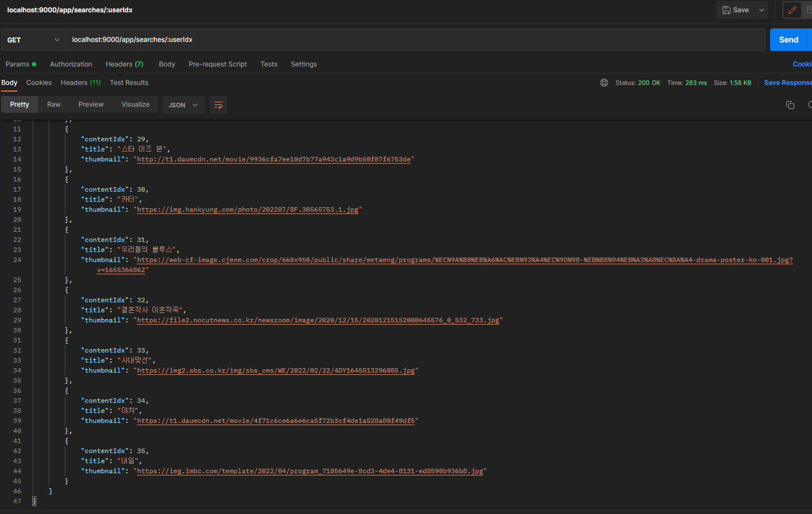Open the Save dropdown arrow
812x514 pixels.
coord(761,10)
